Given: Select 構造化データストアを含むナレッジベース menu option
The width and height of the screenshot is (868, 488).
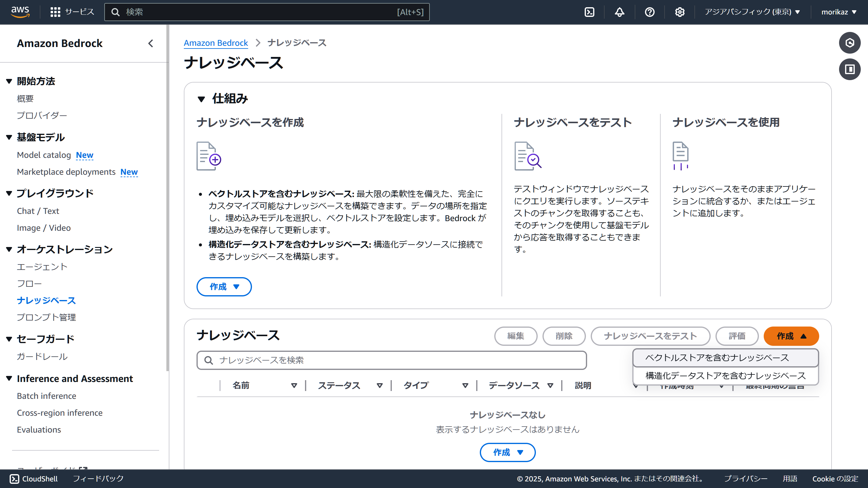Looking at the screenshot, I should point(725,376).
